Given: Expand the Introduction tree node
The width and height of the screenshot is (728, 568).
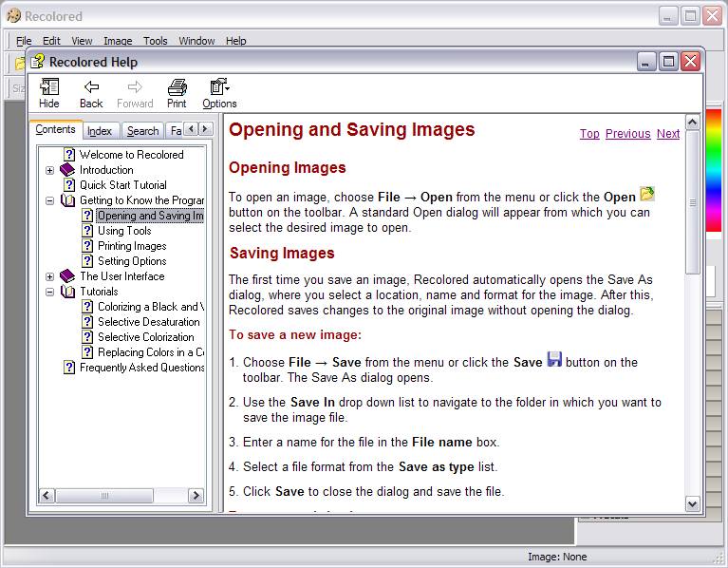Looking at the screenshot, I should 49,170.
